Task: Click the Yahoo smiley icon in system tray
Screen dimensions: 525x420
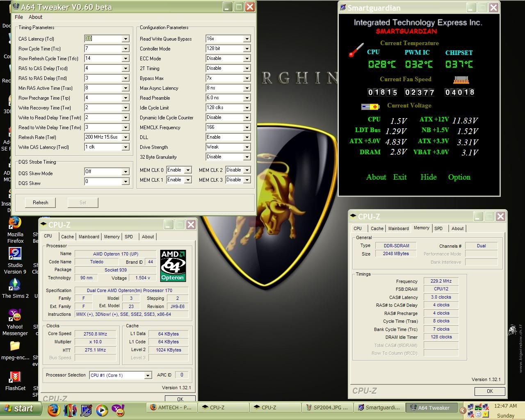Action: coord(478,414)
